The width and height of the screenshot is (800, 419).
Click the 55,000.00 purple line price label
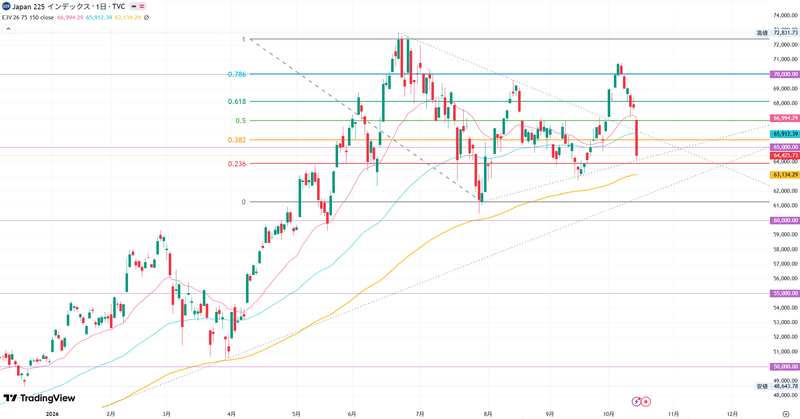point(785,293)
